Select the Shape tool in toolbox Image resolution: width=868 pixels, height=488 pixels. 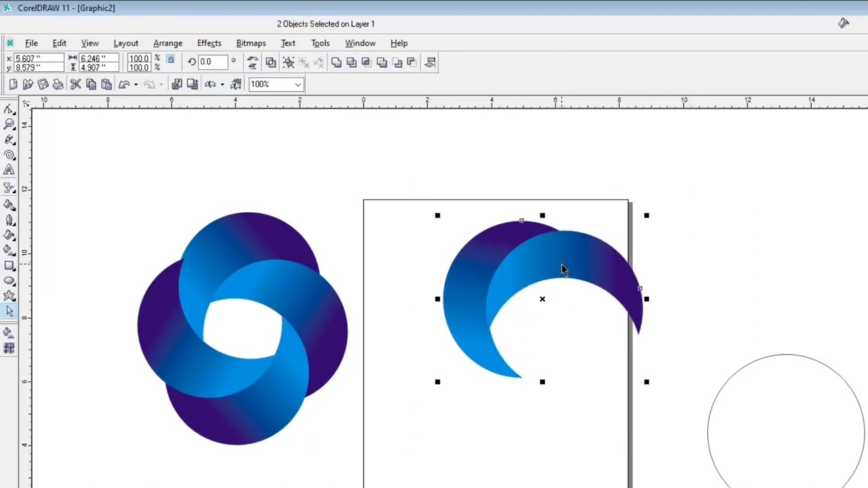pos(9,109)
